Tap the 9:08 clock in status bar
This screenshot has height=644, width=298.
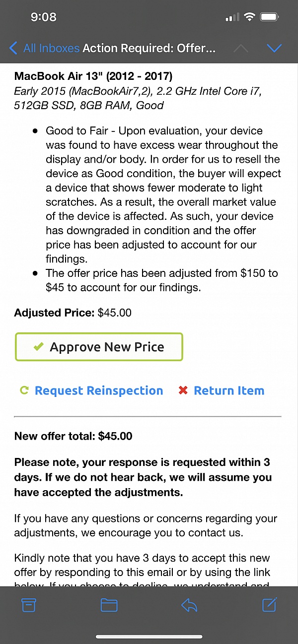click(44, 17)
